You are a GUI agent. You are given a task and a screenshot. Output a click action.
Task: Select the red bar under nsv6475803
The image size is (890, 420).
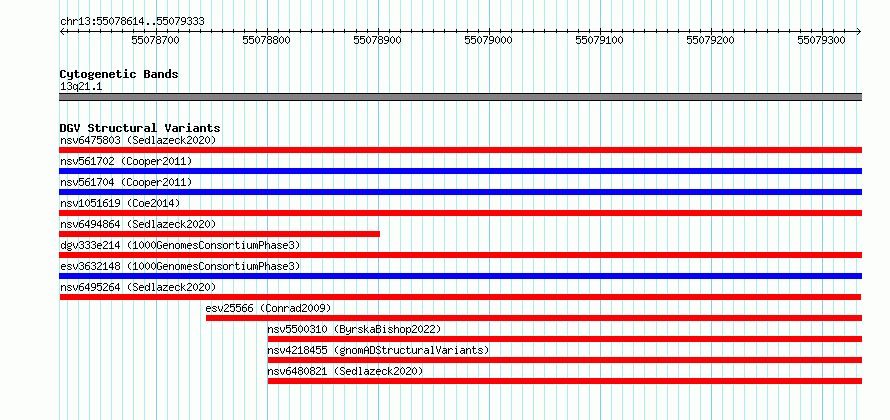pos(461,150)
